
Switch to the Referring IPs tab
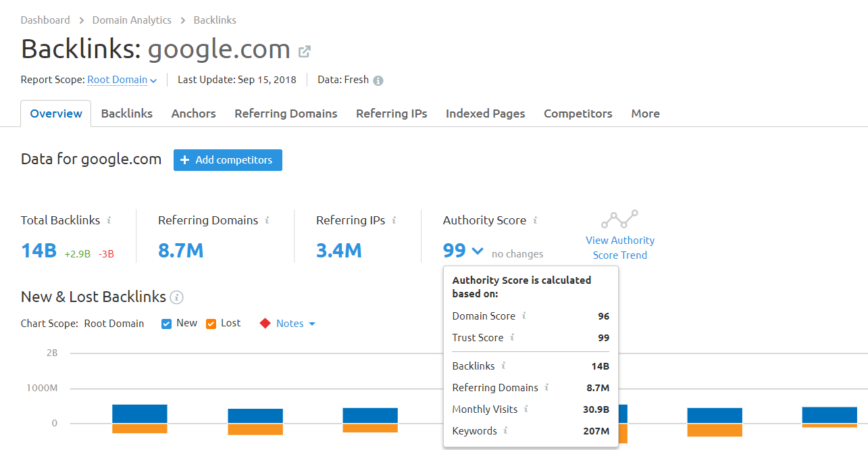(392, 114)
